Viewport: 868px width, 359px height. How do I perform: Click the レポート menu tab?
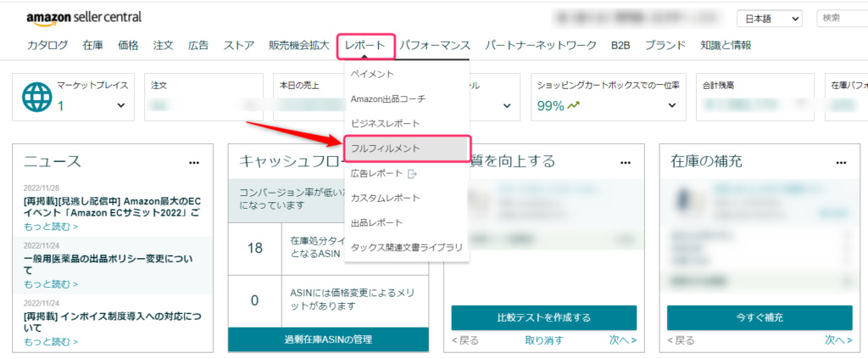click(x=365, y=46)
